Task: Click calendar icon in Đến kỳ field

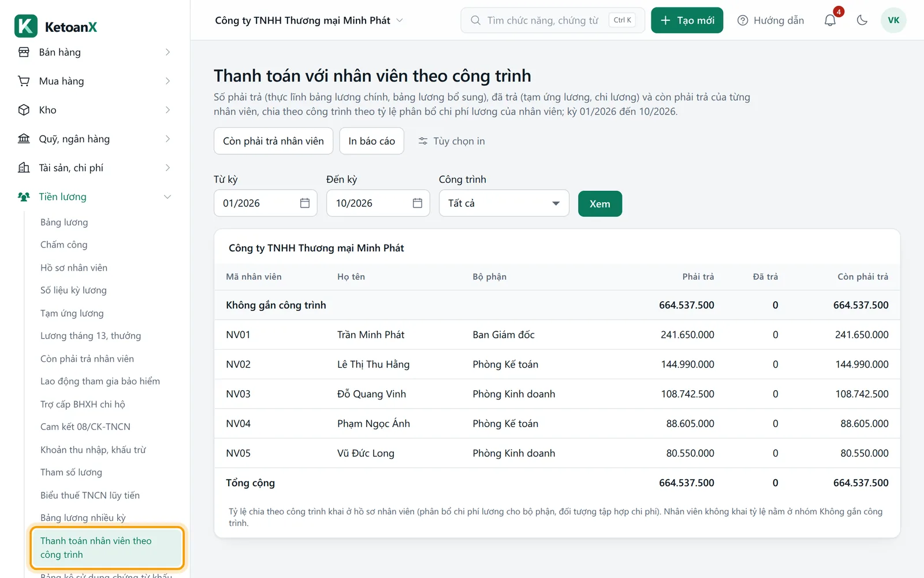Action: [x=418, y=203]
